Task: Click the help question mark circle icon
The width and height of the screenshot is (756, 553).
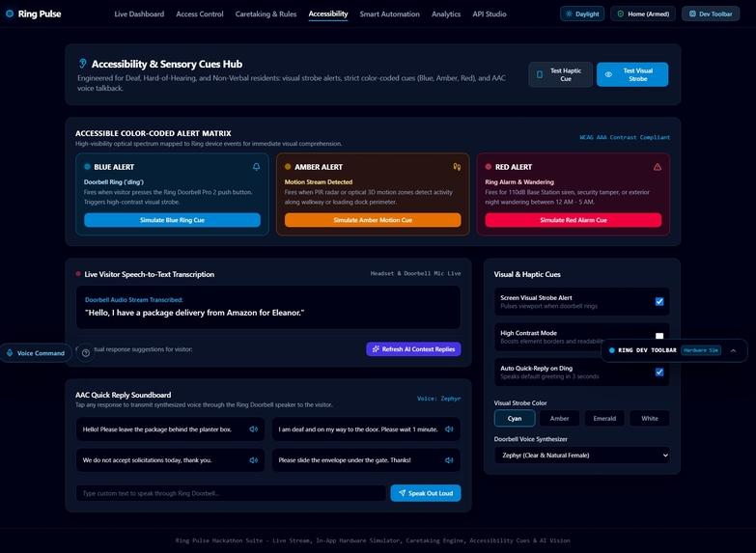Action: (86, 353)
